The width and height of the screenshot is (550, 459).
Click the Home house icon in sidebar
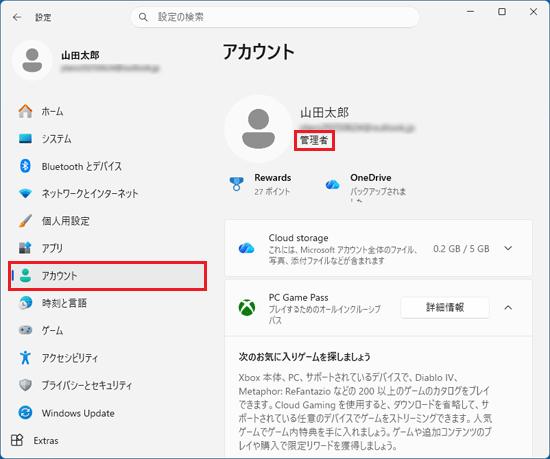click(25, 111)
